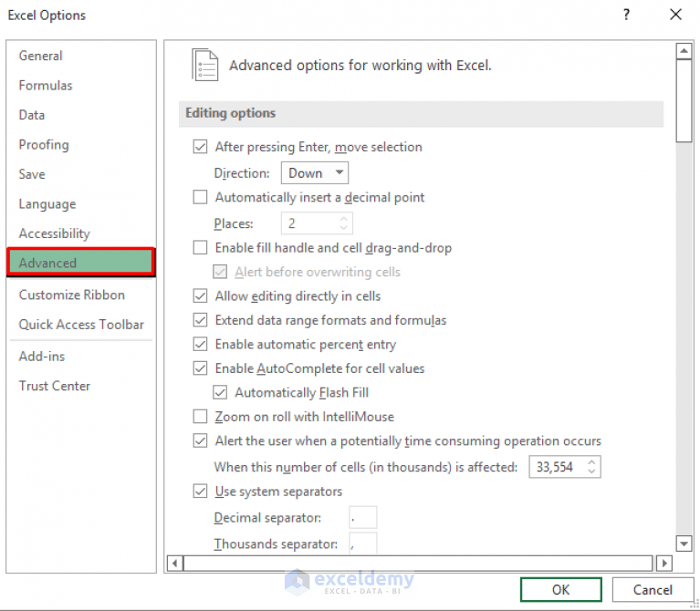Go to Proofing settings
700x611 pixels.
(x=44, y=144)
